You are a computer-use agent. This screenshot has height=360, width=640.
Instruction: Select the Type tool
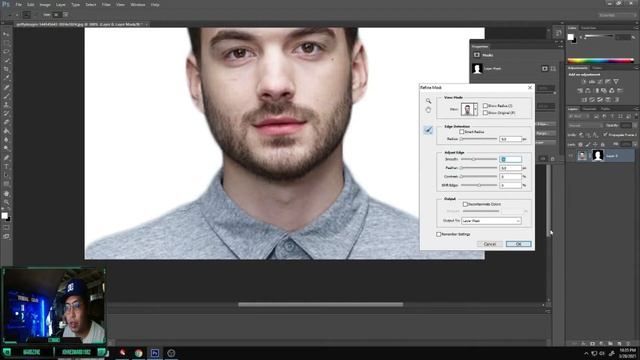point(6,167)
